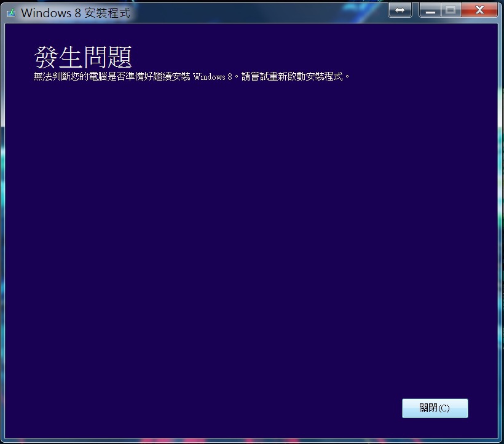The height and width of the screenshot is (444, 504).
Task: Minimize the Windows 8 setup window
Action: click(430, 10)
